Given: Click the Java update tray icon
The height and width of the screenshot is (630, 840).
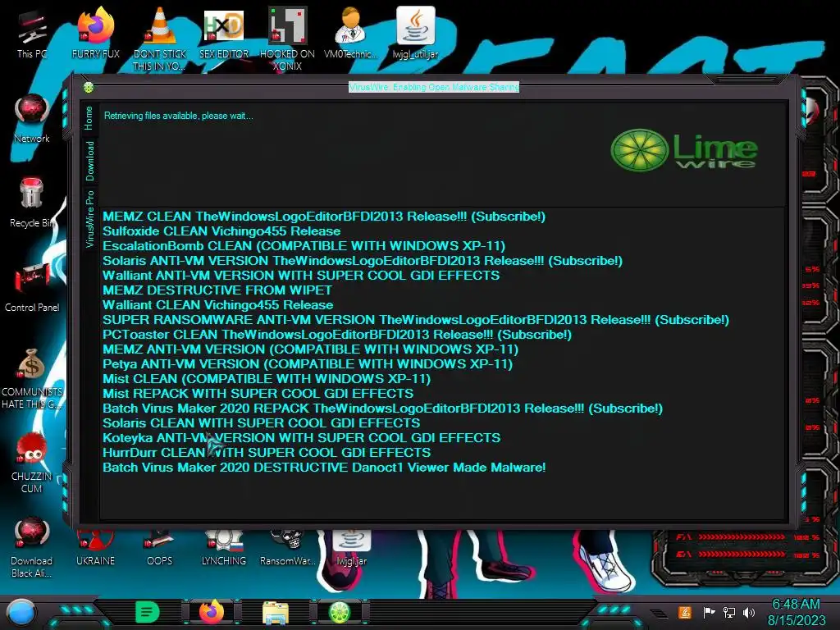Looking at the screenshot, I should (685, 612).
